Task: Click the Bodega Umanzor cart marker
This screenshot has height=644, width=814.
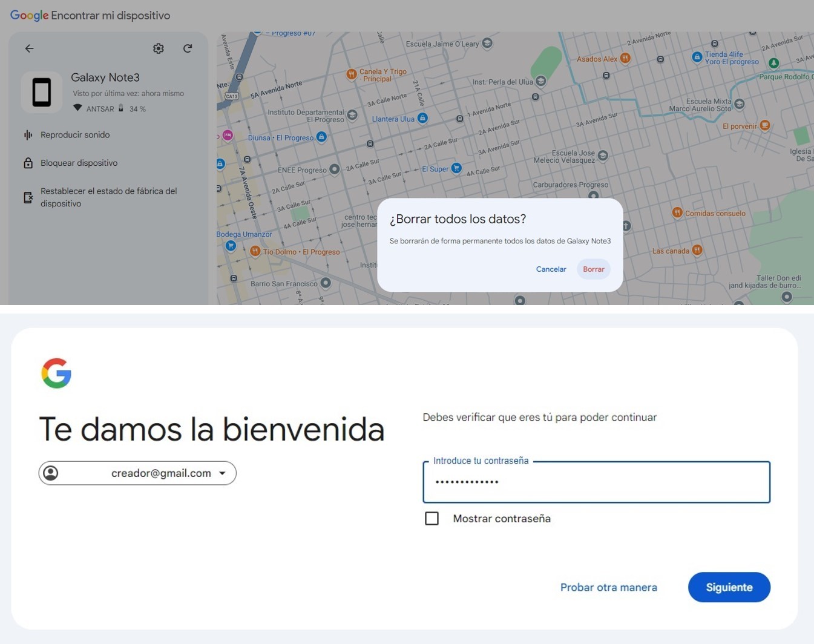Action: click(x=231, y=246)
